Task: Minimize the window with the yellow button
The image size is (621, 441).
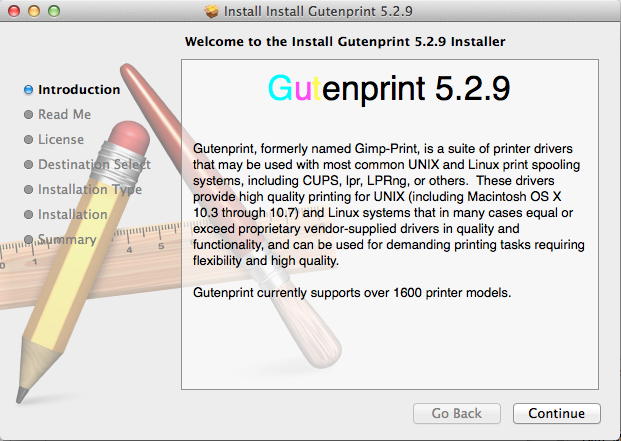Action: coord(34,11)
